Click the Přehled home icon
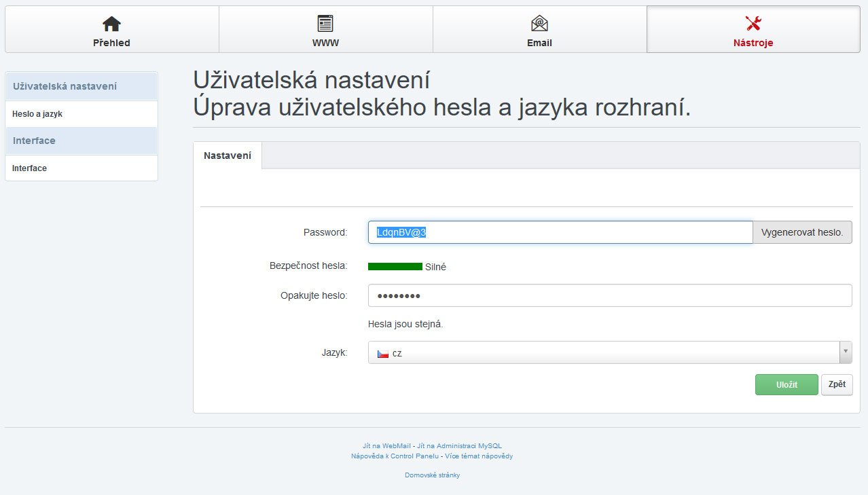This screenshot has height=495, width=868. [x=111, y=24]
